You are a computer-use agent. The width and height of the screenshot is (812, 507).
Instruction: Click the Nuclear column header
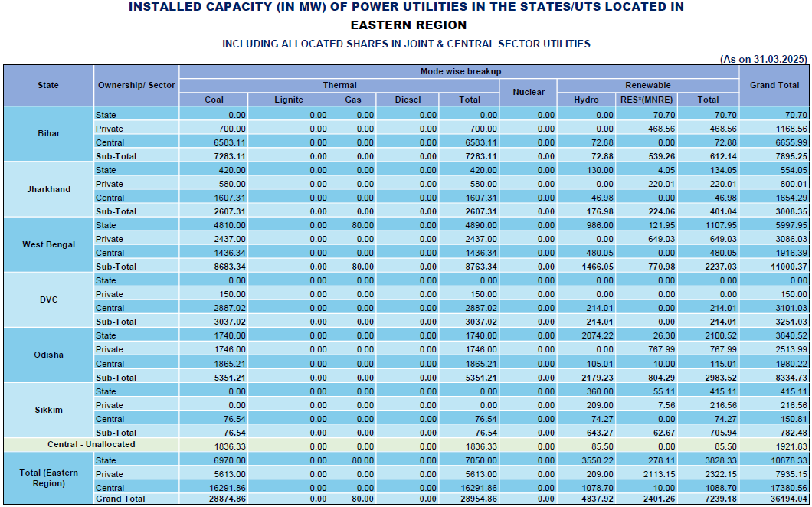coord(529,92)
